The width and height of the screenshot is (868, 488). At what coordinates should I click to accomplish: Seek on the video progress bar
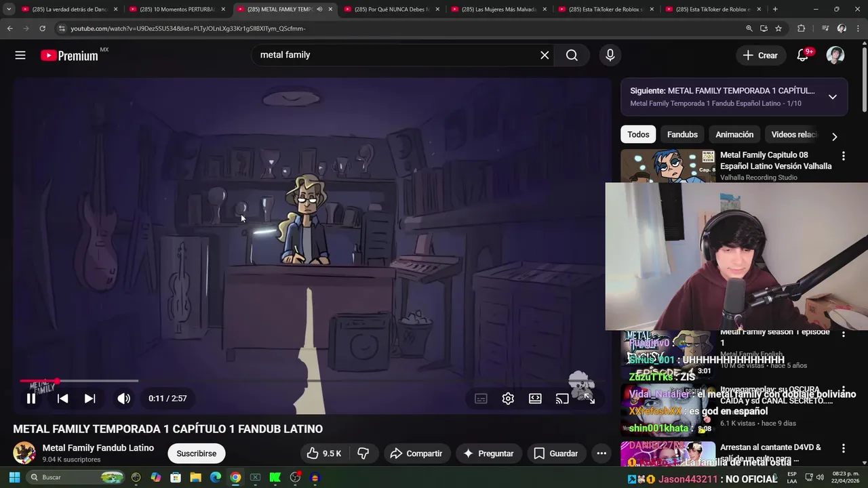coord(311,381)
